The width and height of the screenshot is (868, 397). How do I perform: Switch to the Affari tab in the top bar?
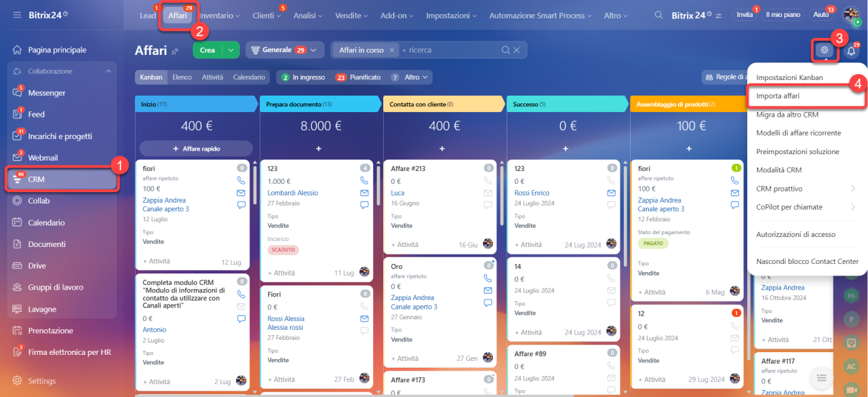pos(178,15)
